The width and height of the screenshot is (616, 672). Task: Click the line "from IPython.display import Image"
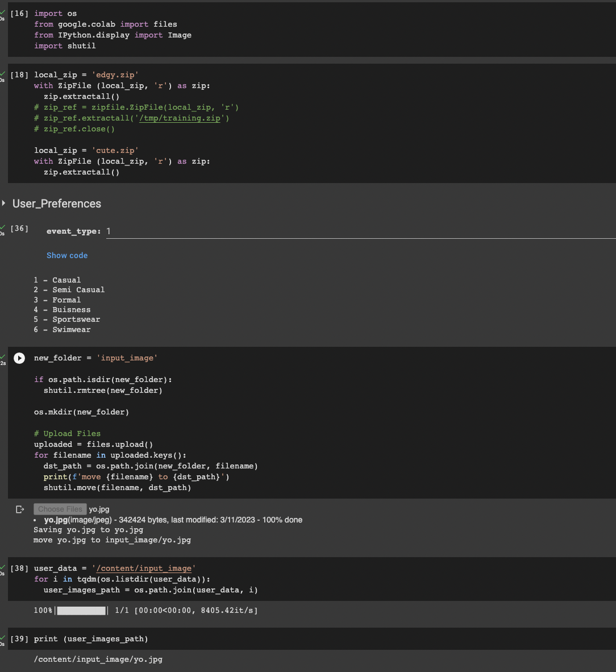113,35
